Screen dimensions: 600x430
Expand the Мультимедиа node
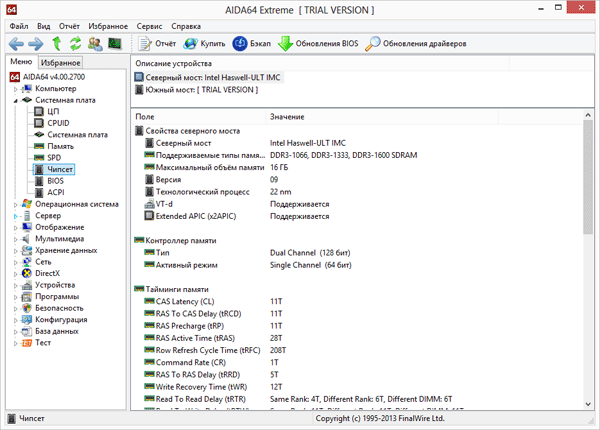coord(16,239)
